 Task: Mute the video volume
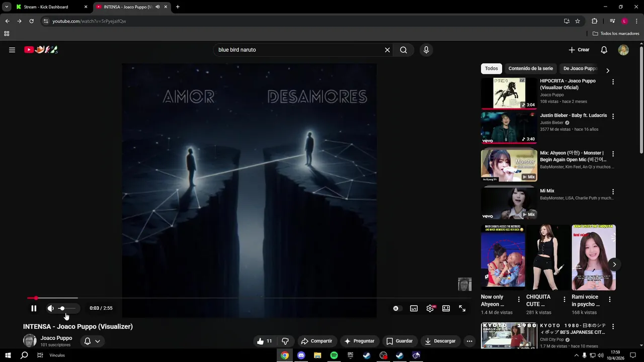[x=50, y=308]
